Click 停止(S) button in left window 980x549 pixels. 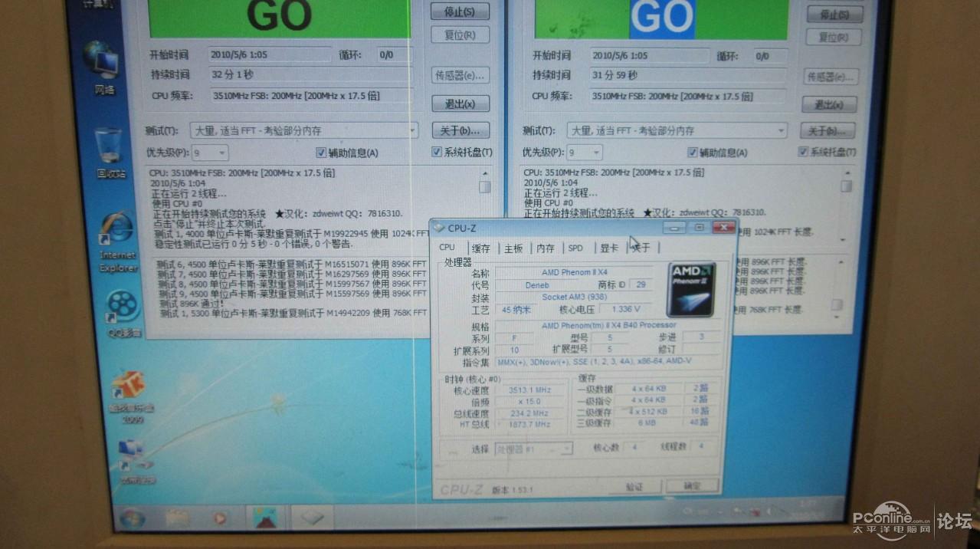point(460,12)
